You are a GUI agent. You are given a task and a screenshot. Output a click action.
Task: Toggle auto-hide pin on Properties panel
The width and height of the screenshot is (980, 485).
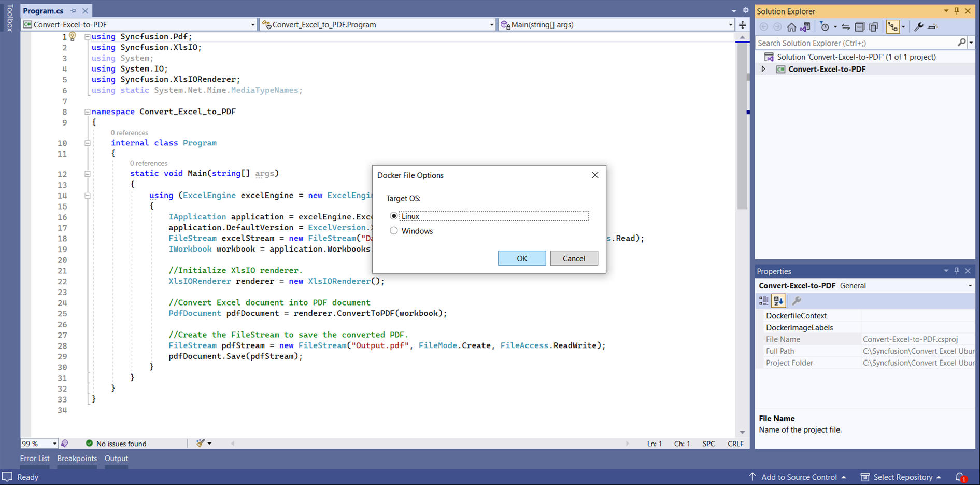957,271
